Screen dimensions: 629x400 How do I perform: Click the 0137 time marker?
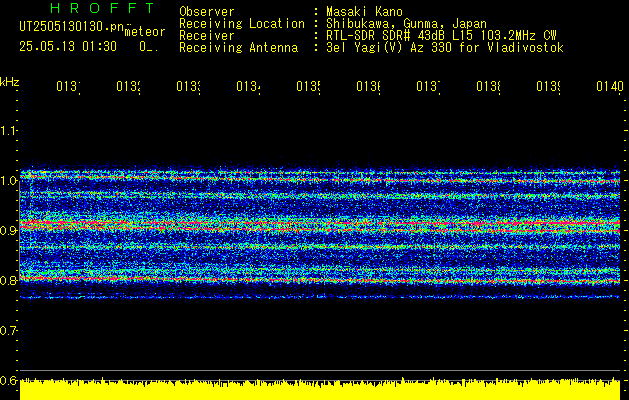coord(428,87)
